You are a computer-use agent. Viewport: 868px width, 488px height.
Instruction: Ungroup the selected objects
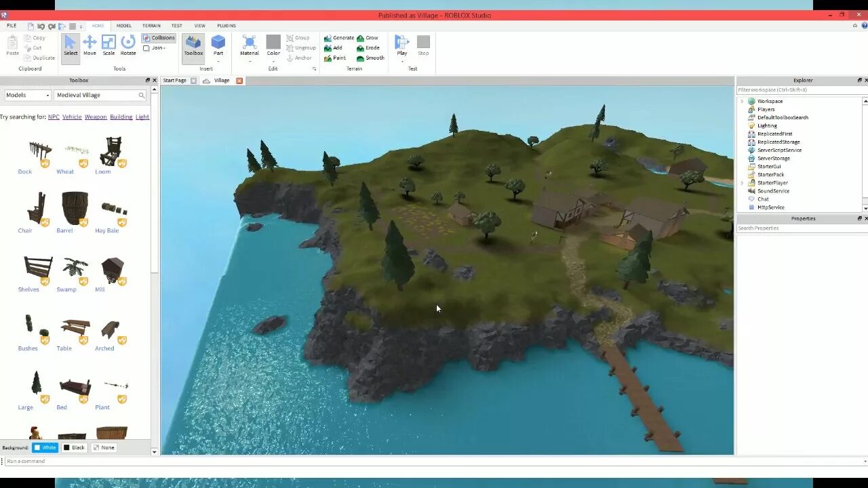point(301,48)
